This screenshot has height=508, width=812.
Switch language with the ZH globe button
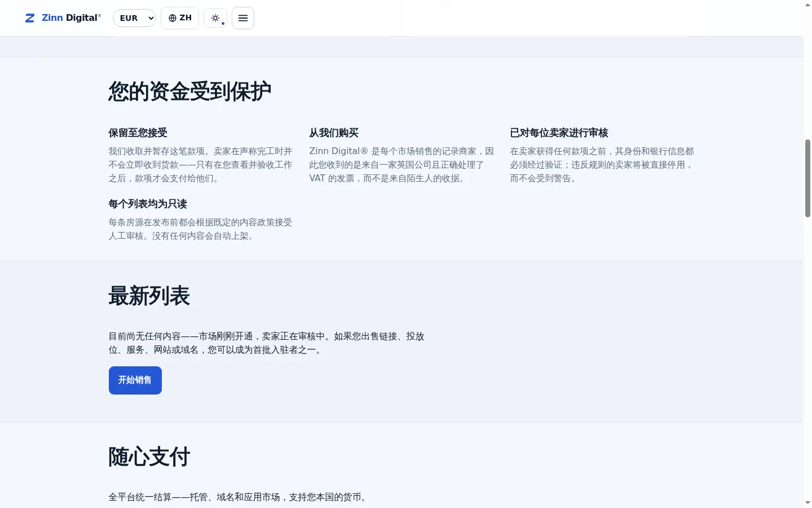tap(180, 18)
